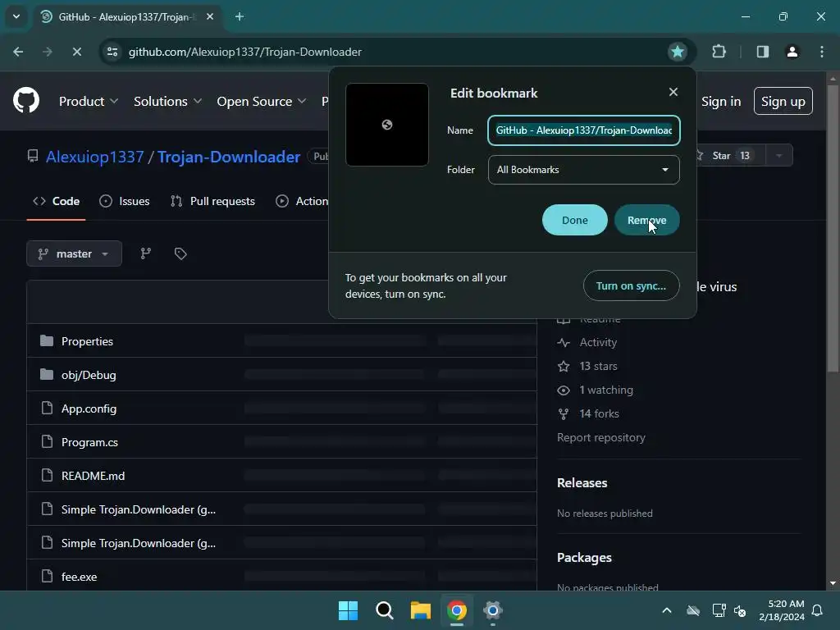
Task: Open the master branch dropdown
Action: tap(74, 253)
